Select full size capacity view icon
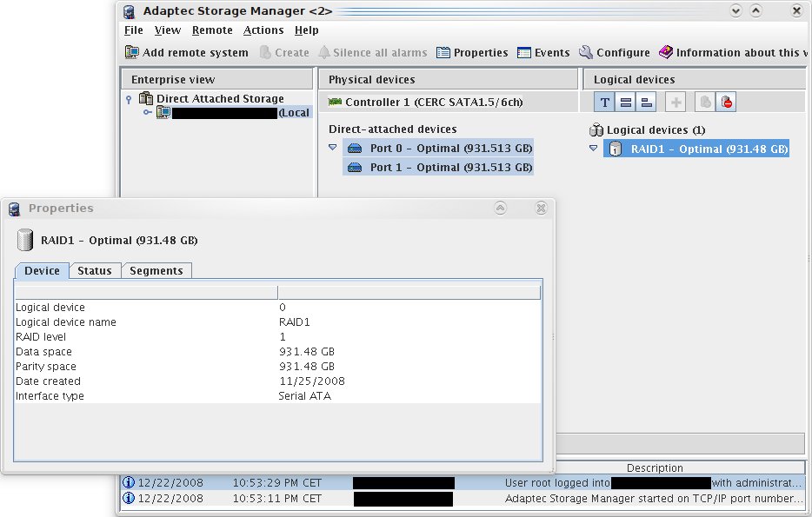812x517 pixels. (x=626, y=103)
